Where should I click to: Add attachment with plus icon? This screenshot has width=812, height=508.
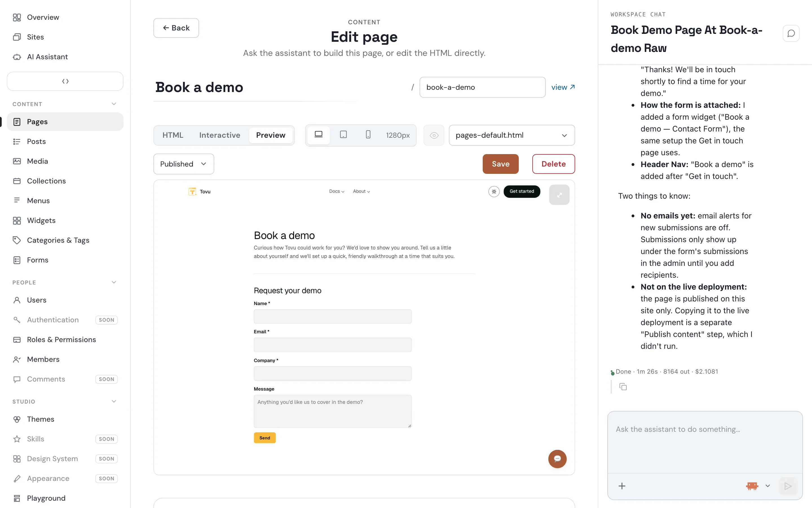point(622,486)
